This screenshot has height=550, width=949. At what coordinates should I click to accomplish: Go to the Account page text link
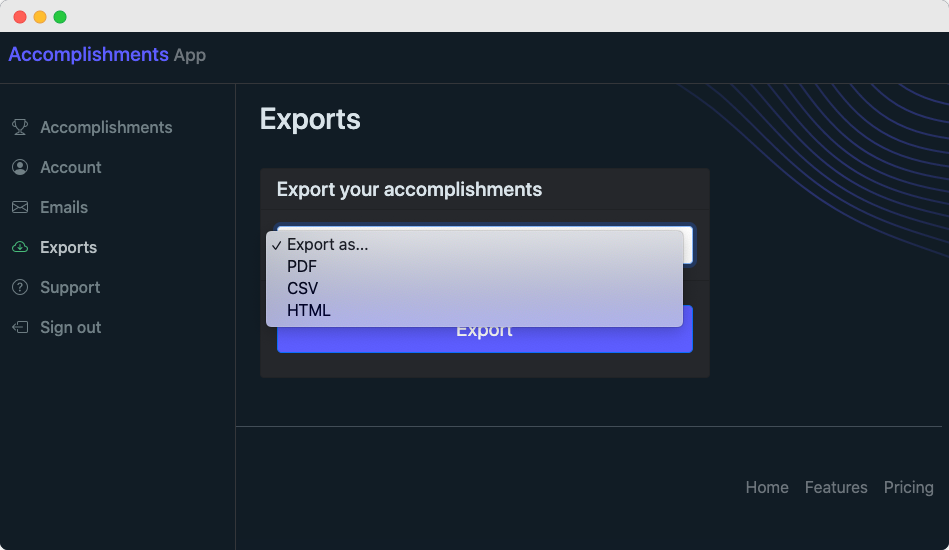tap(71, 167)
